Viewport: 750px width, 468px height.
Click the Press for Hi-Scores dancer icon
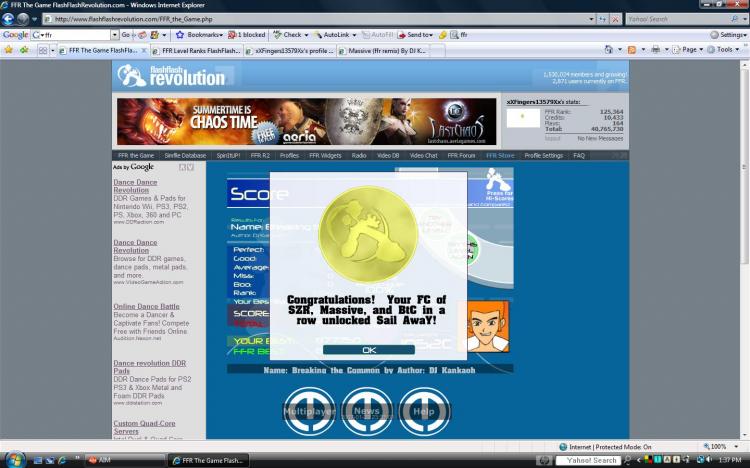pos(498,183)
